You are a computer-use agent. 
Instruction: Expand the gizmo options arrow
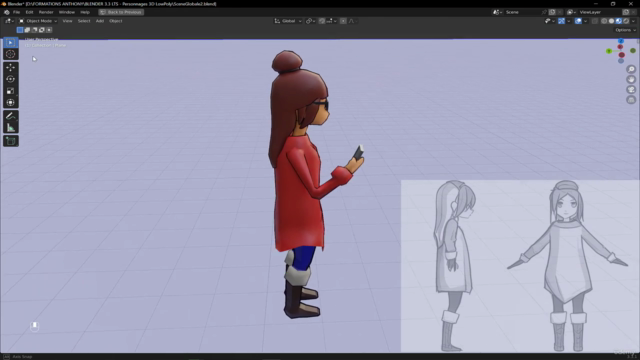(569, 21)
